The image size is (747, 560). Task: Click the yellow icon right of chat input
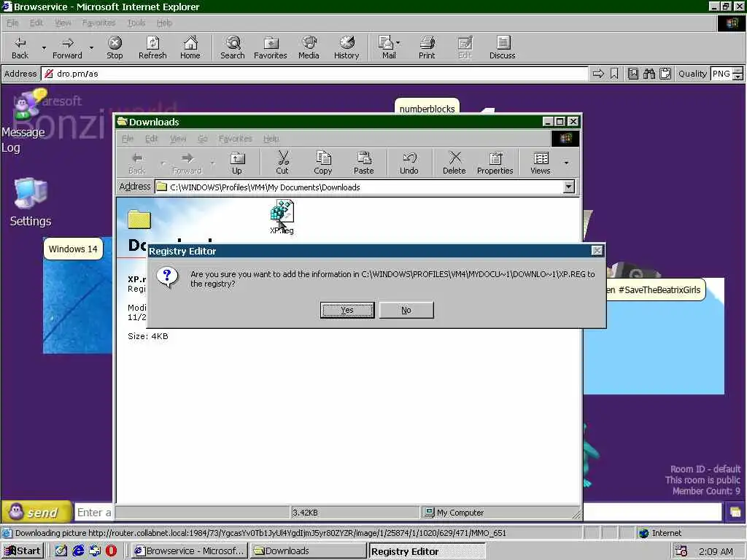pos(735,513)
